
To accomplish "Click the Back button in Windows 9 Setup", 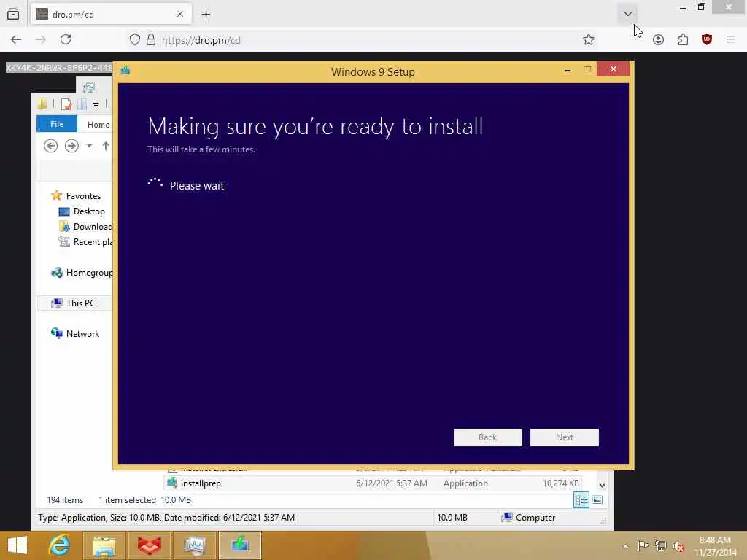I will click(487, 437).
